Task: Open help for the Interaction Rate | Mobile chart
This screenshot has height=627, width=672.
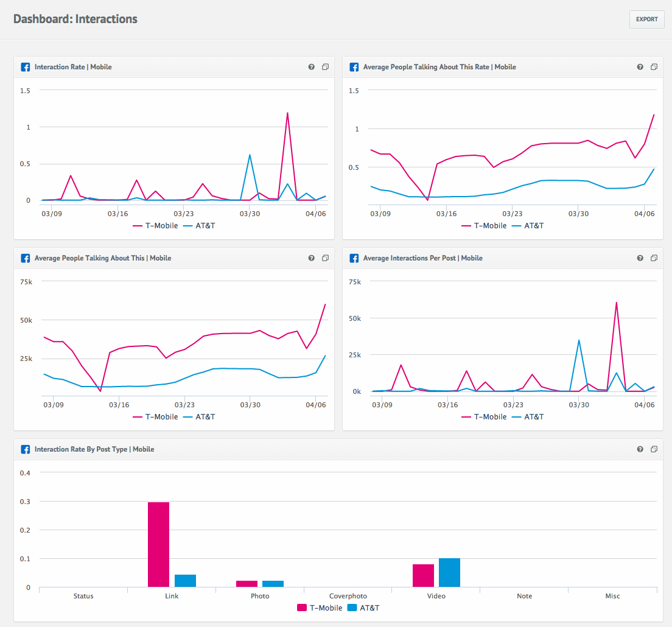Action: 311,67
